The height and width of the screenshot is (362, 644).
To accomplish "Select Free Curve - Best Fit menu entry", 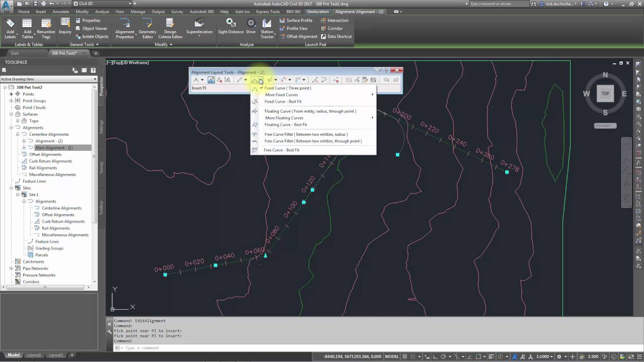I will click(x=282, y=150).
